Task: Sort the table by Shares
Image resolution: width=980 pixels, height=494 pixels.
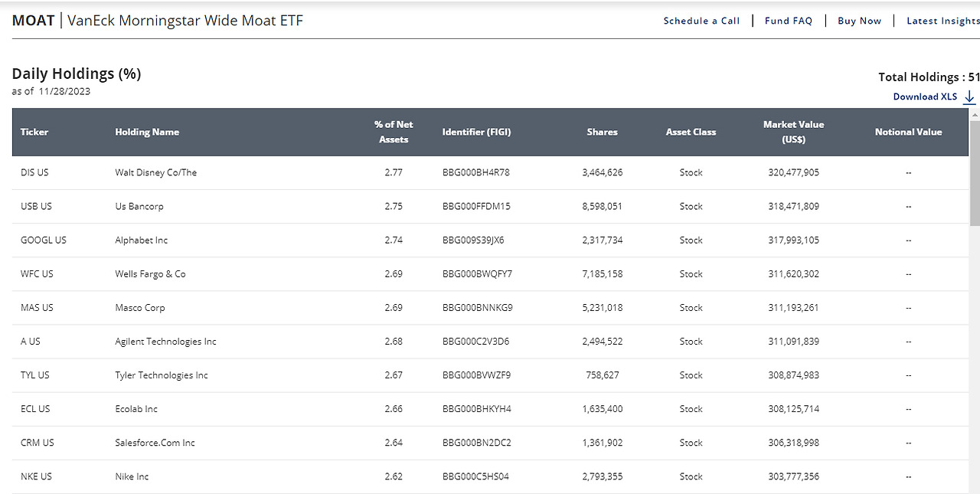Action: point(602,132)
